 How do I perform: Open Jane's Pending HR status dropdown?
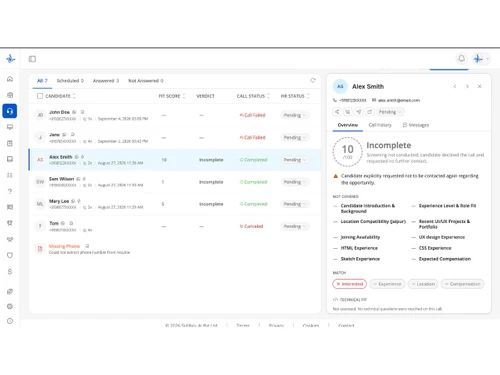pos(295,137)
